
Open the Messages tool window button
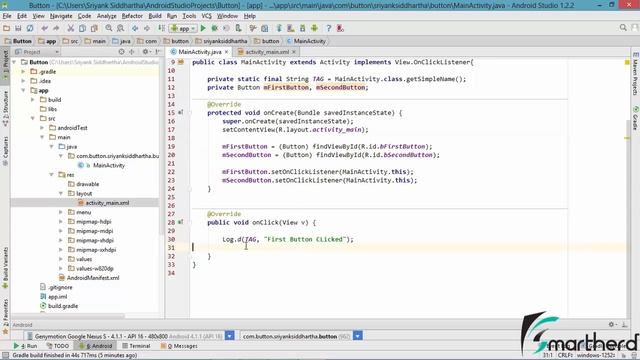(x=179, y=346)
